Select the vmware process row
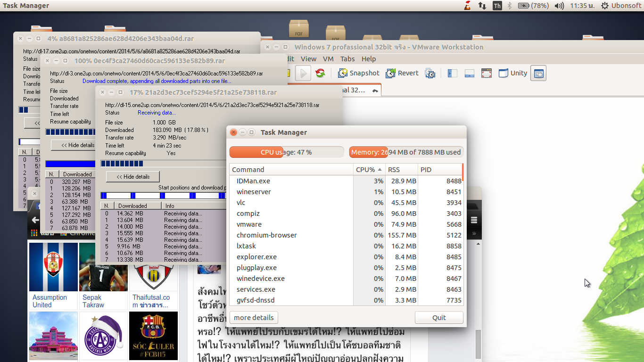 pyautogui.click(x=346, y=224)
